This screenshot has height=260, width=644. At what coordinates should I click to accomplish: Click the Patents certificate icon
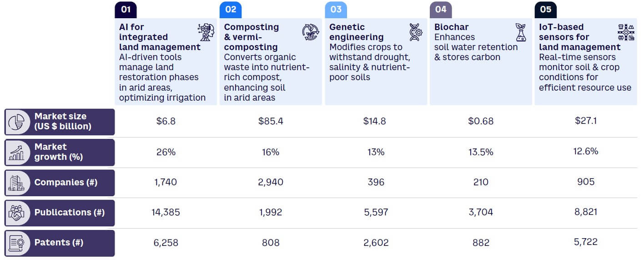[17, 243]
